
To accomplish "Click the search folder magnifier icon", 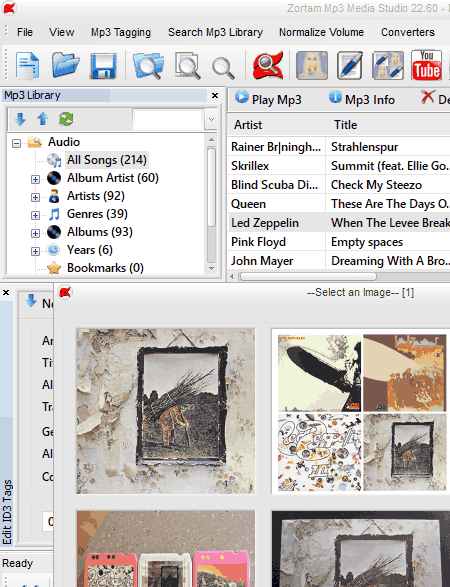I will [x=148, y=66].
